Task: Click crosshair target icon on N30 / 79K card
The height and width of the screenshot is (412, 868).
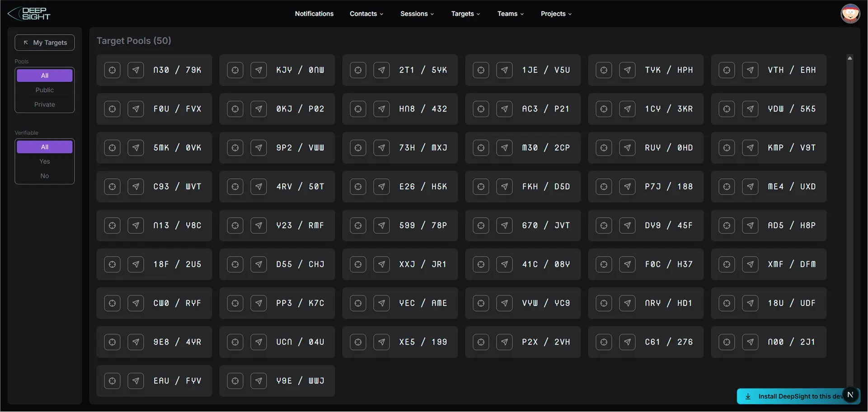Action: tap(112, 70)
